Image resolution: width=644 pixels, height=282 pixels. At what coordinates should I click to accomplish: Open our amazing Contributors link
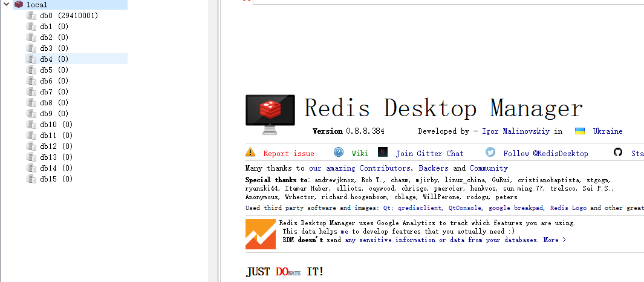359,168
